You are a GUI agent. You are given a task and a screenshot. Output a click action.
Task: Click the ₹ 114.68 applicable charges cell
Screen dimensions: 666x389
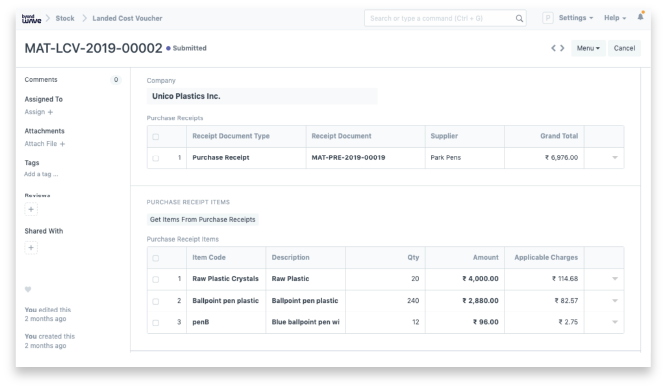[544, 279]
